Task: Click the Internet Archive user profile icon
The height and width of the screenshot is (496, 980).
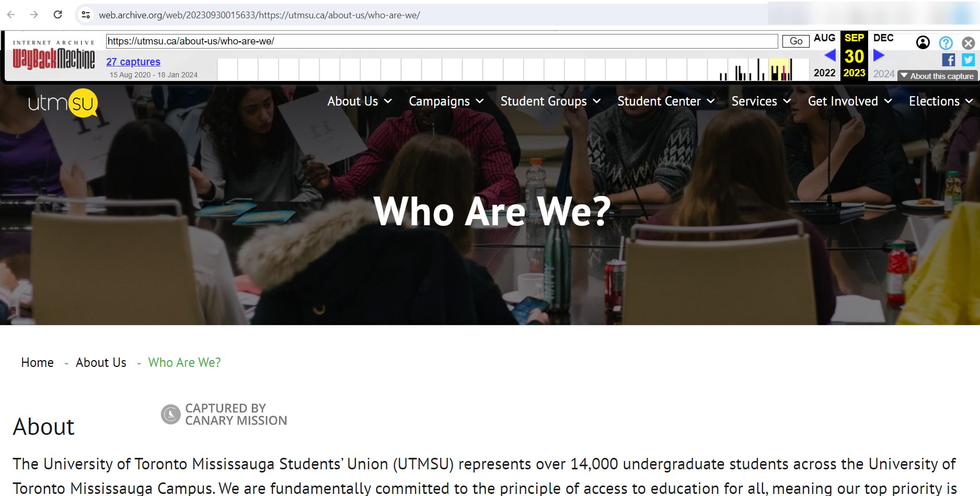Action: click(x=923, y=42)
